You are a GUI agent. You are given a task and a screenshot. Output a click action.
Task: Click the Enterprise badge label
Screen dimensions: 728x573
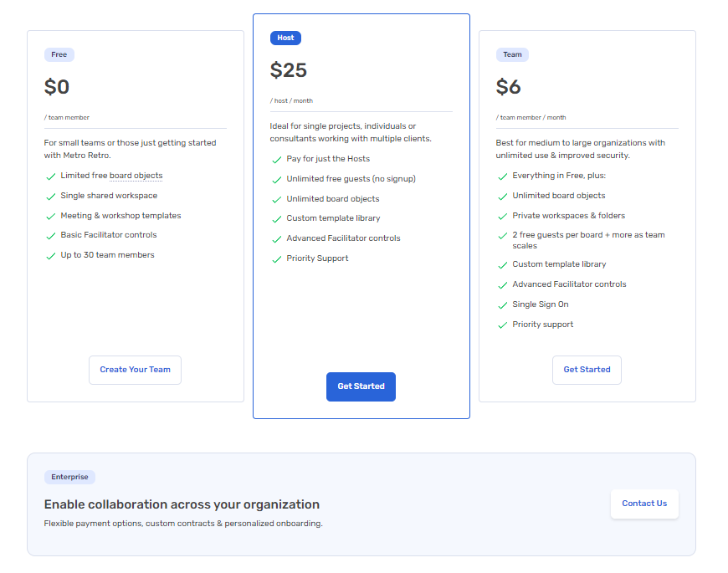pyautogui.click(x=69, y=477)
